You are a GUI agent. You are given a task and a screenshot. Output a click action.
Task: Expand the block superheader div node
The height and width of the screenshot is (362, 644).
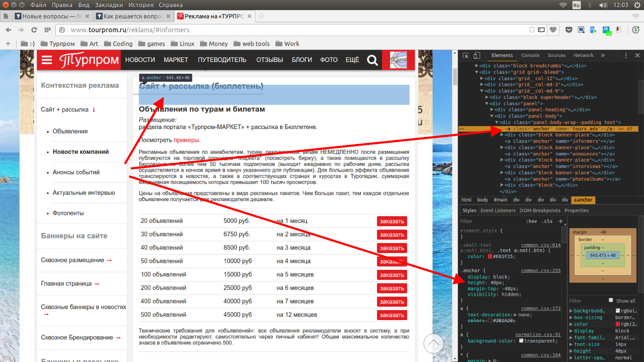[487, 97]
